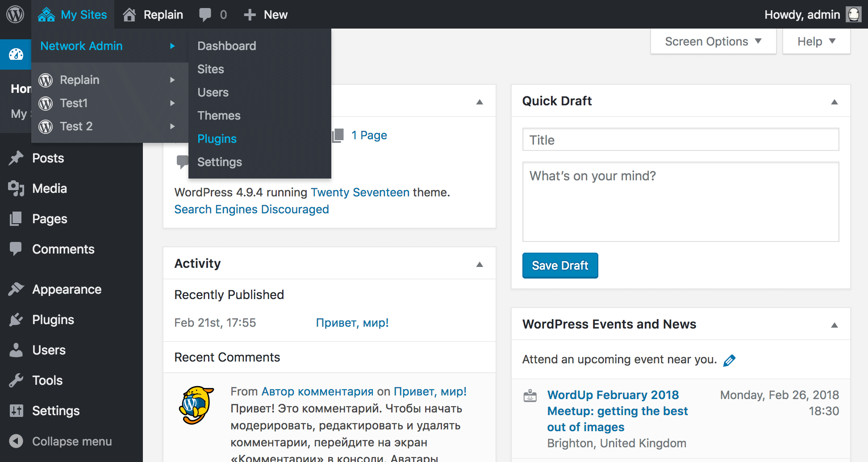
Task: Click into the Quick Draft Title field
Action: tap(680, 140)
